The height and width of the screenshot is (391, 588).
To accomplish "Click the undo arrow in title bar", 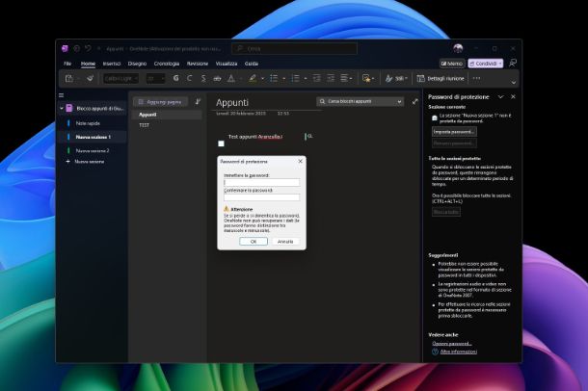I will pyautogui.click(x=87, y=48).
